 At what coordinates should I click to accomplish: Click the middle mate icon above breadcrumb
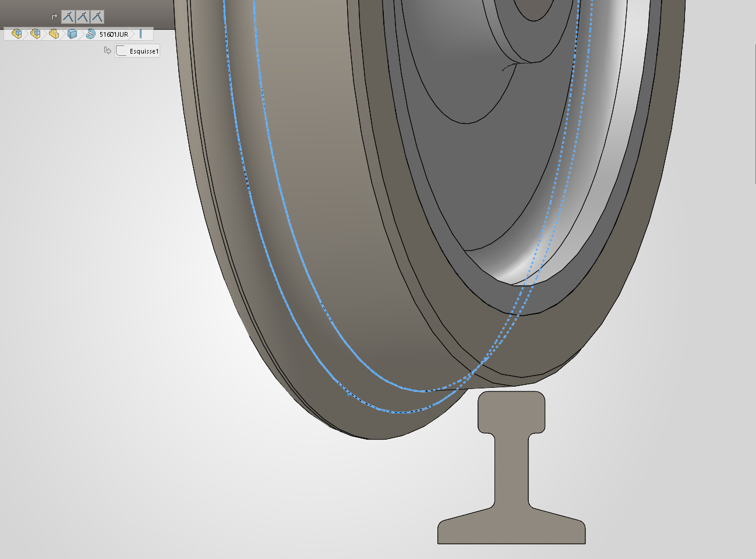point(83,17)
